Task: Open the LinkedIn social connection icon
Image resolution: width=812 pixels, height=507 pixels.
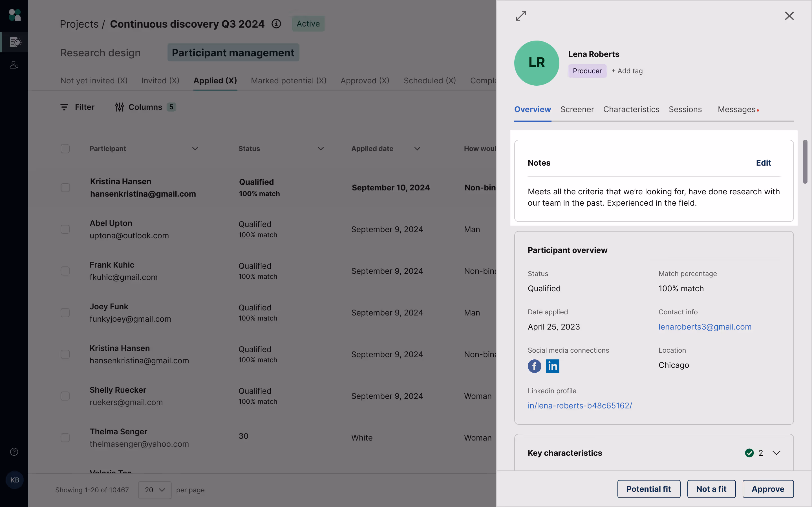Action: (552, 366)
